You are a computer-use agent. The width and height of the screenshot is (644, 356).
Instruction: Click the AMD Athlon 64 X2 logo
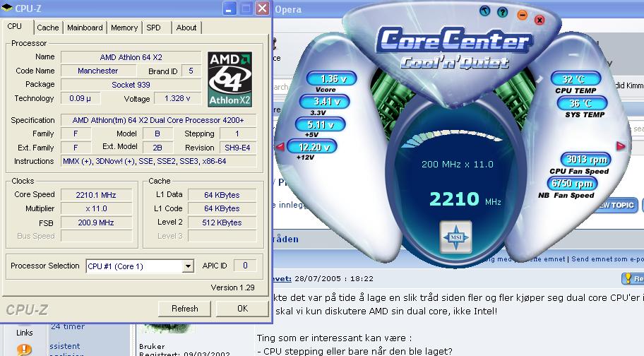pos(229,79)
